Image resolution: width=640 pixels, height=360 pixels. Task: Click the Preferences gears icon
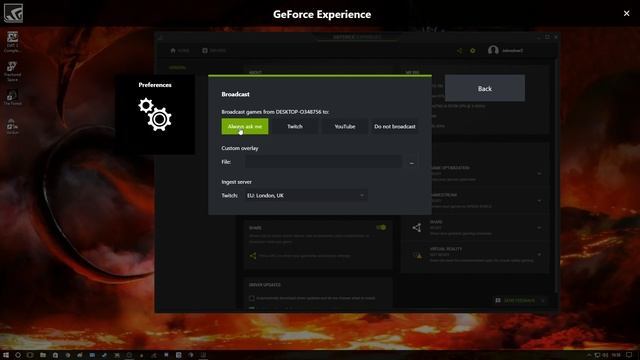[x=155, y=114]
